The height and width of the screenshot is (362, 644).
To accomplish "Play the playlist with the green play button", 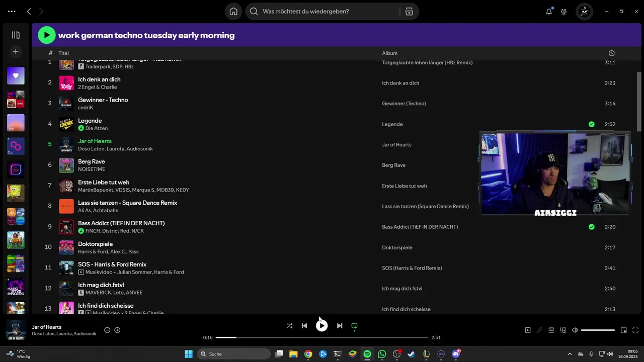I will click(47, 35).
